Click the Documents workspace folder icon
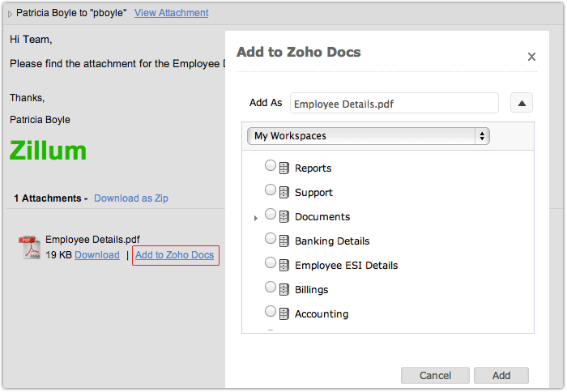This screenshot has width=567, height=392. point(284,217)
